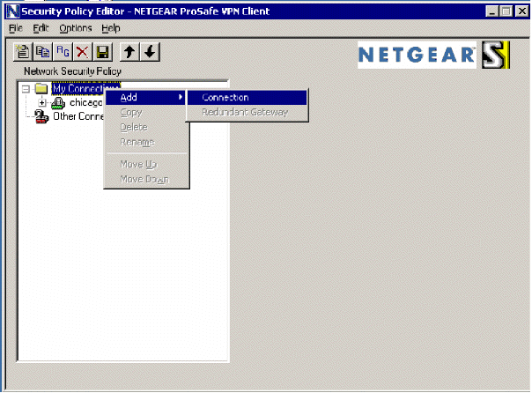Click the Network Security Policy label

(x=72, y=71)
